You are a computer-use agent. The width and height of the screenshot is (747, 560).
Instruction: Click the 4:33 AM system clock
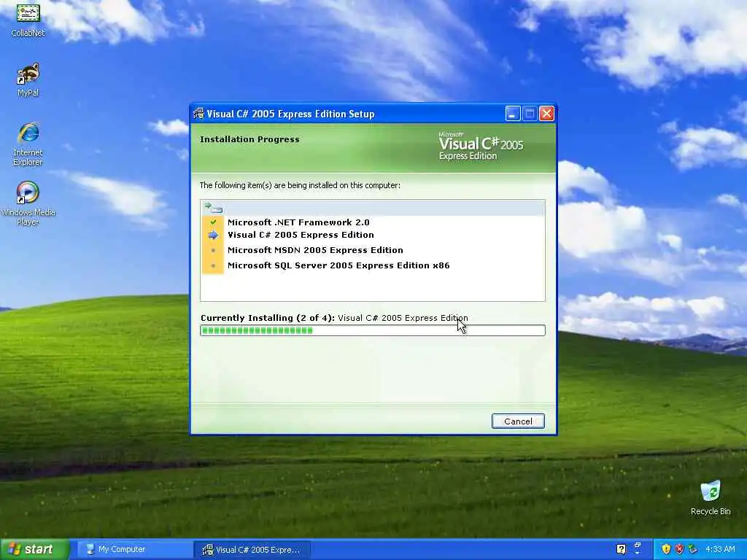(x=720, y=549)
